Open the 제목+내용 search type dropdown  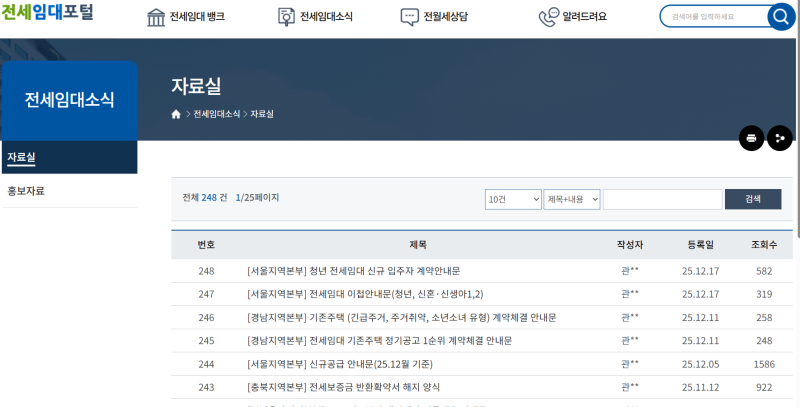pyautogui.click(x=572, y=199)
